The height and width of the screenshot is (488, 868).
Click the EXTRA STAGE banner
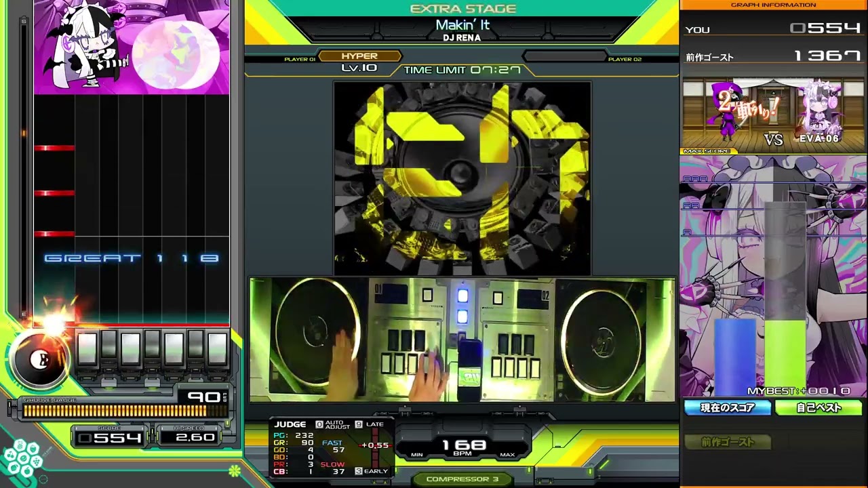pos(463,9)
